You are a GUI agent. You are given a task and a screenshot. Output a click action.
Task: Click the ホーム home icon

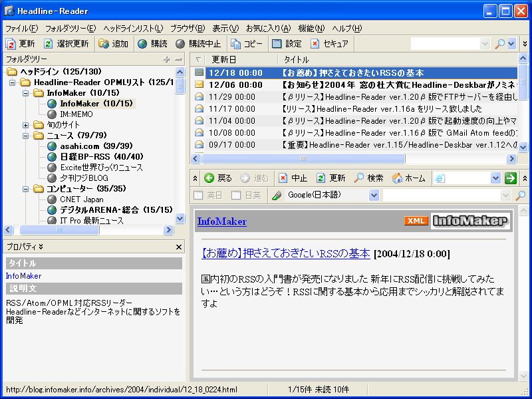click(397, 178)
